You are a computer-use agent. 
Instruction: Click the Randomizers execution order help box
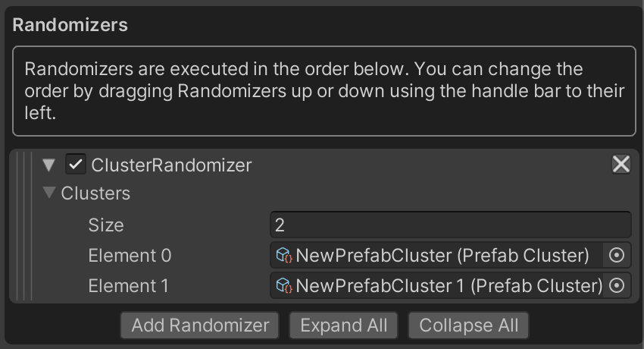click(x=324, y=91)
